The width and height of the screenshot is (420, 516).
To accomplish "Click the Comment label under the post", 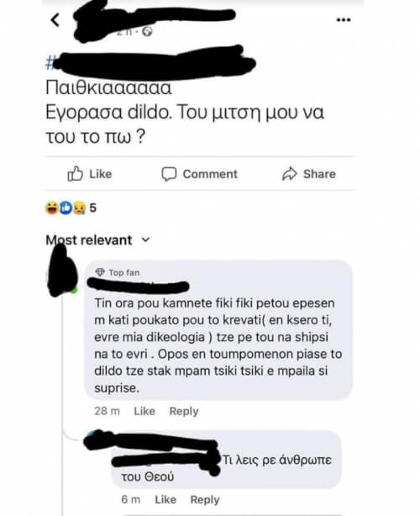I will pos(210,174).
